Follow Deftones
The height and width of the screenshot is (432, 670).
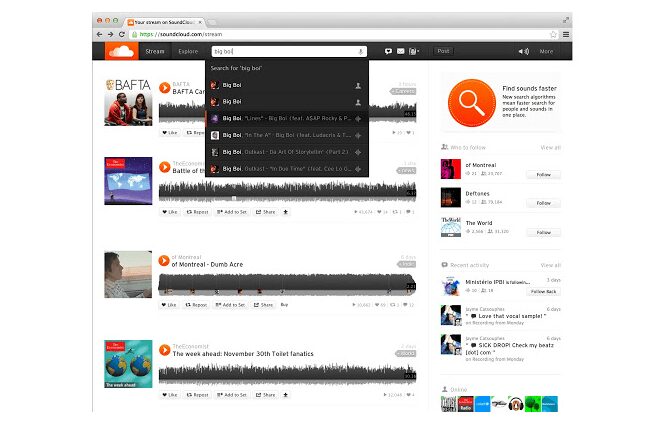(544, 203)
